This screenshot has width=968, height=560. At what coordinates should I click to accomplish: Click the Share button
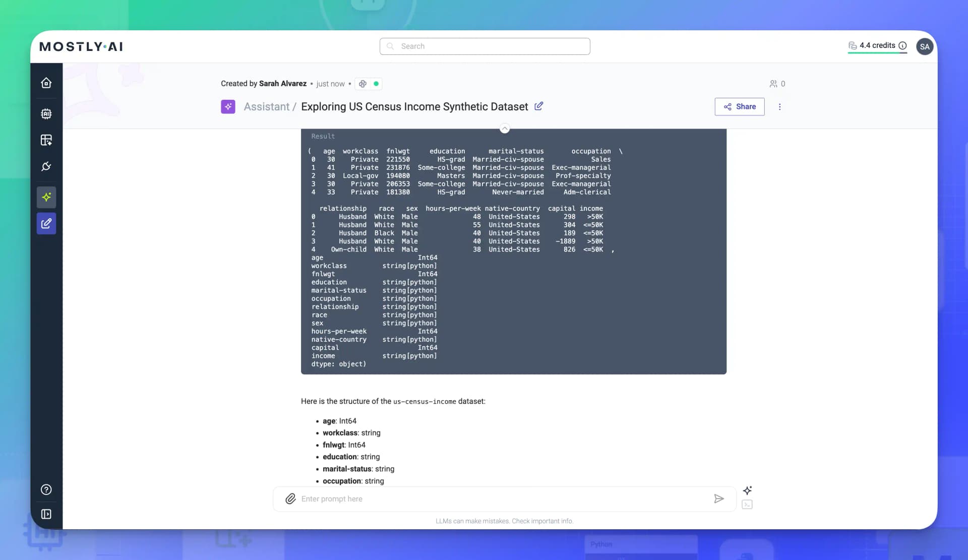point(739,106)
